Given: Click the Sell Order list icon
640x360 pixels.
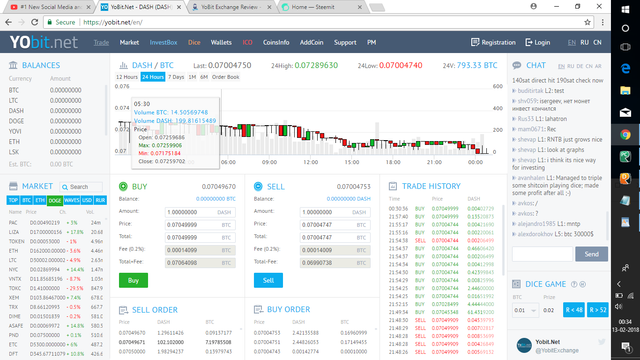Looking at the screenshot, I should tap(123, 310).
